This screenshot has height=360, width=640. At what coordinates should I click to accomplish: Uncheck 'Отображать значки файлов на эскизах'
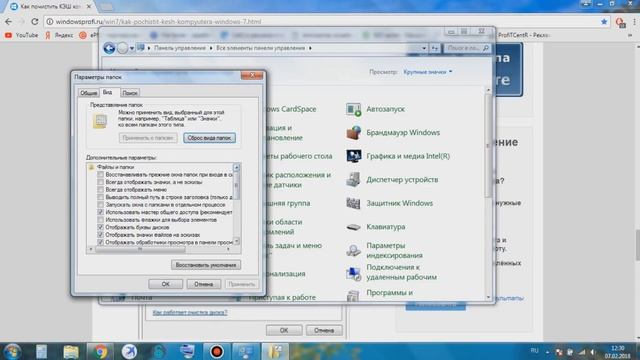click(x=100, y=235)
